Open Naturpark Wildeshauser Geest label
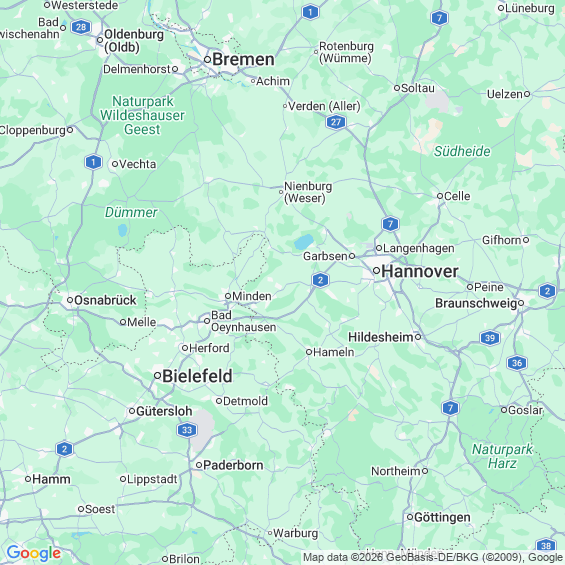The image size is (565, 565). [142, 115]
